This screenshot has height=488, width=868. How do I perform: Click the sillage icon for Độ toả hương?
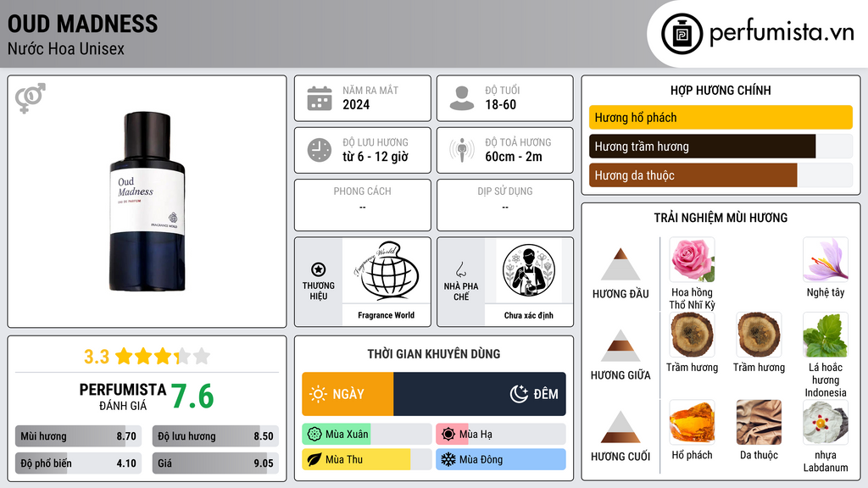(x=462, y=150)
